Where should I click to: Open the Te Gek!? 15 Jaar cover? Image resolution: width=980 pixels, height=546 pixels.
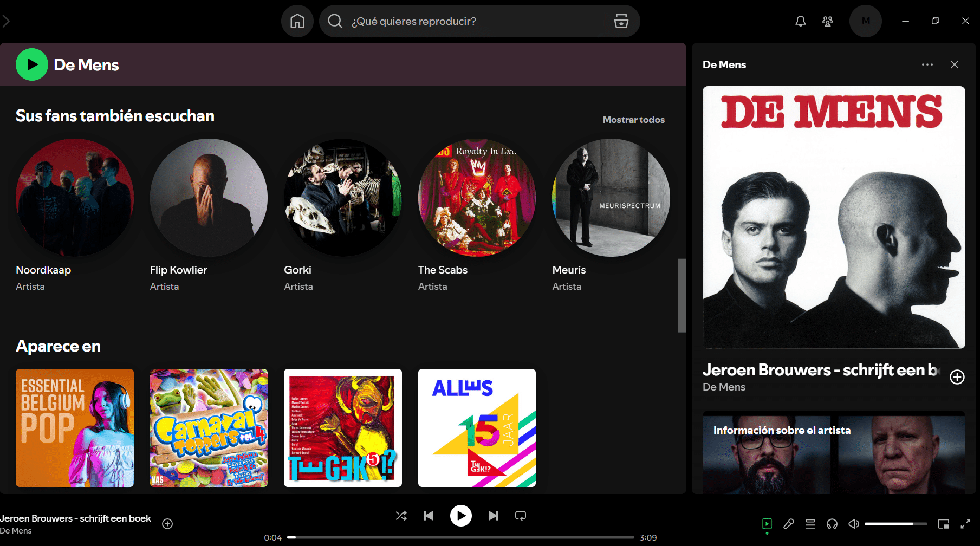coord(477,428)
